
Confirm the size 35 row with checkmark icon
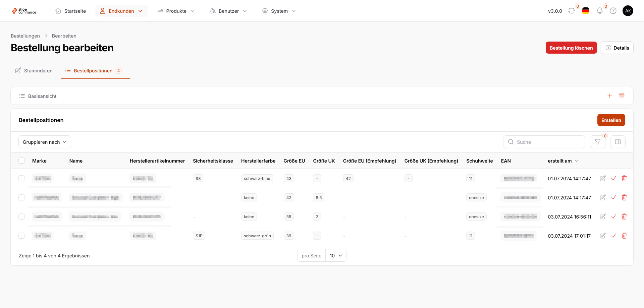pos(613,217)
